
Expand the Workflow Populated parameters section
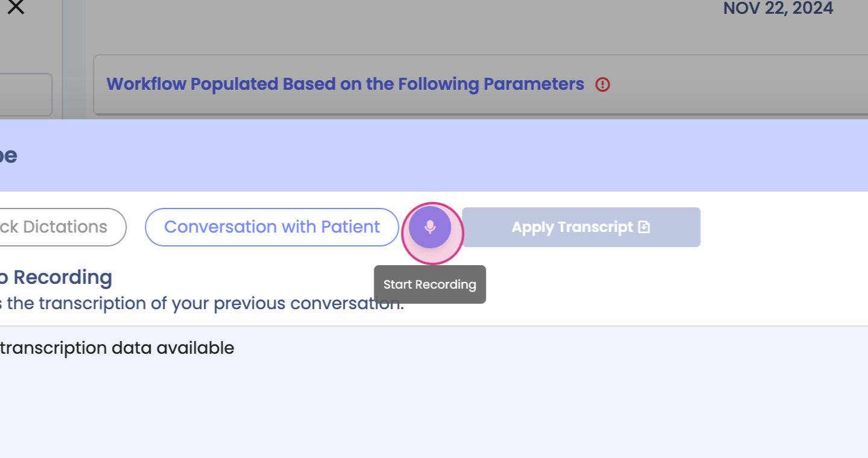345,84
